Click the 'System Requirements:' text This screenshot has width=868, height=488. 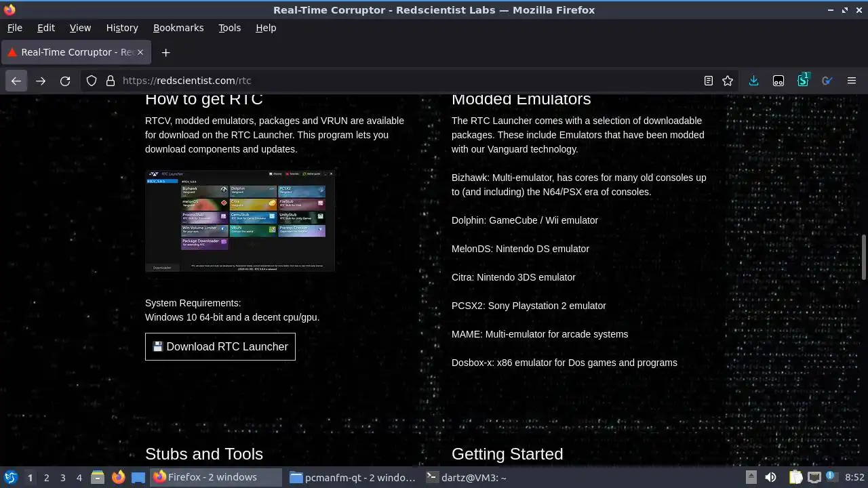[193, 303]
